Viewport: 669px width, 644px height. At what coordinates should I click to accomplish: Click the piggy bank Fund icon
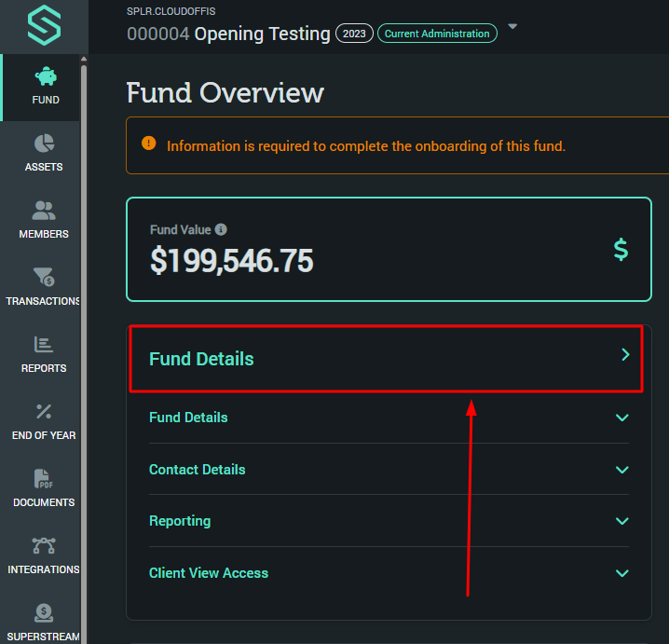44,76
